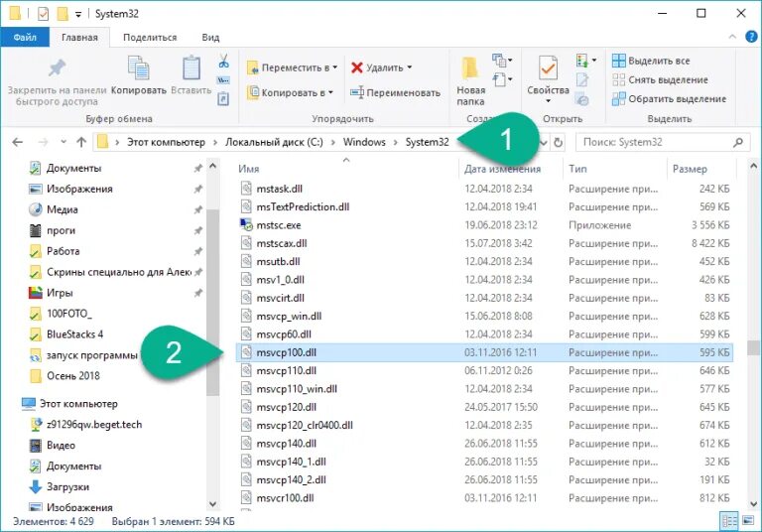Open z91296qw.beget.tech network location
Viewport: 762px width, 532px height.
click(94, 425)
